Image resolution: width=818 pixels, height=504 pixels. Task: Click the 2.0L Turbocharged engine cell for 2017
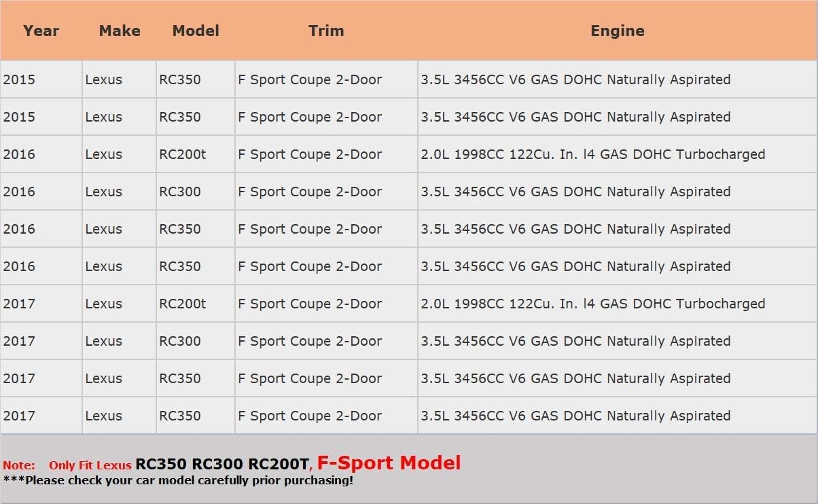[x=592, y=304]
